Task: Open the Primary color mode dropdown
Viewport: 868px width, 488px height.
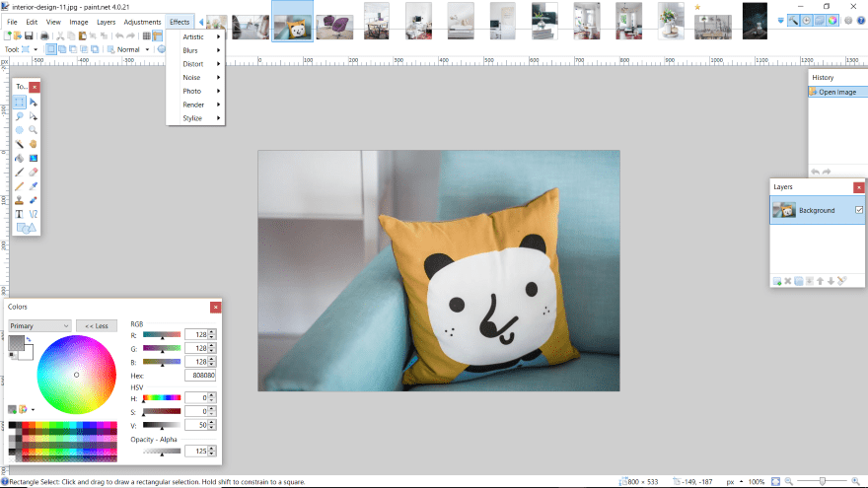Action: point(39,325)
